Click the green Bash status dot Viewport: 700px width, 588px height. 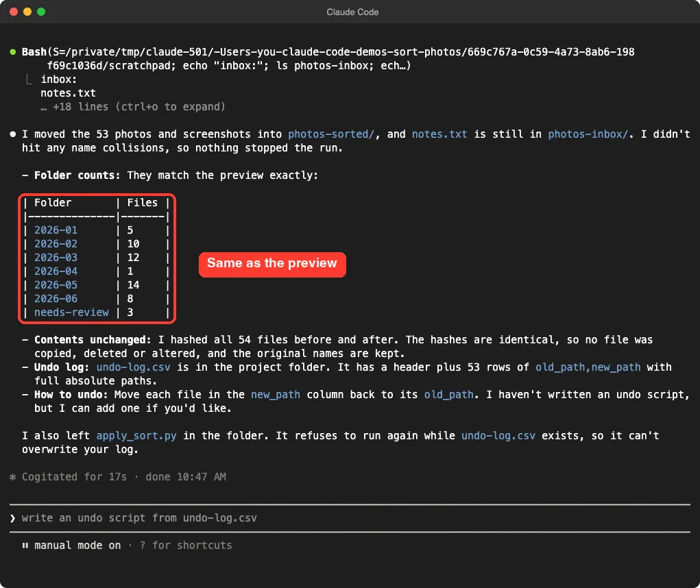tap(13, 52)
